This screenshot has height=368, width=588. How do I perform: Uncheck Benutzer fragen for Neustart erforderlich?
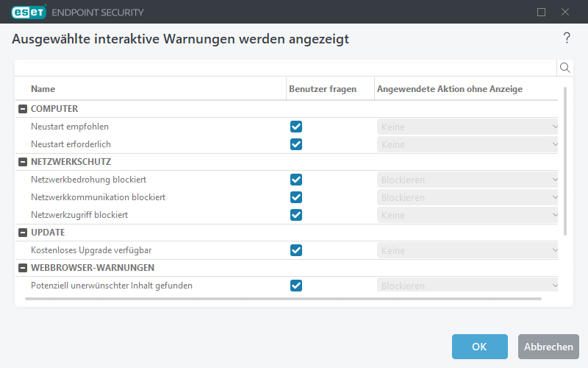296,144
